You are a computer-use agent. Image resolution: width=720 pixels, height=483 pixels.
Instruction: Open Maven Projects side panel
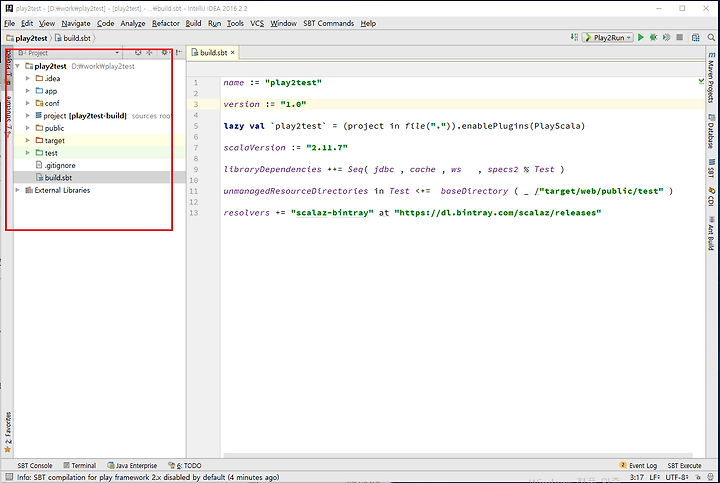tap(711, 77)
